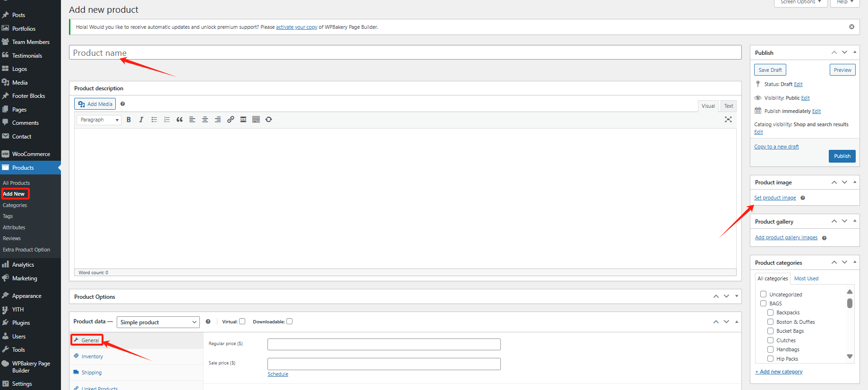Open help tip next to Add Media
The height and width of the screenshot is (390, 868).
tap(122, 104)
